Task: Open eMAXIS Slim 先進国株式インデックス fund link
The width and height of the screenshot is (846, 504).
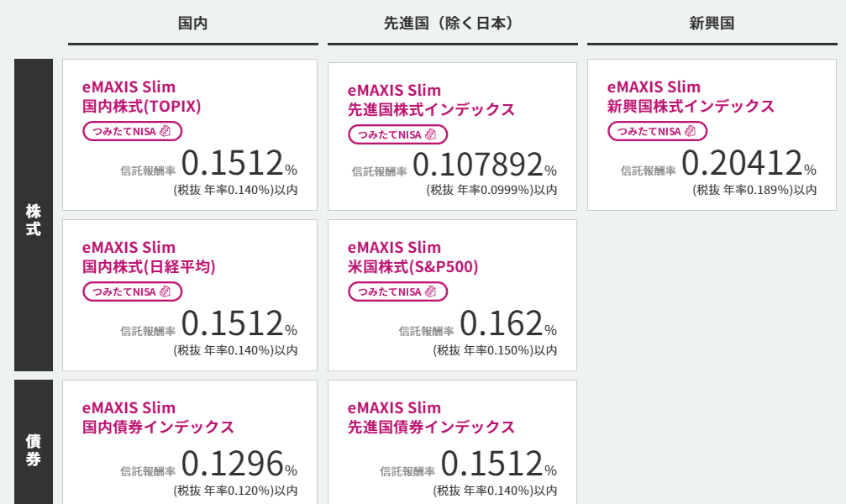Action: tap(431, 100)
